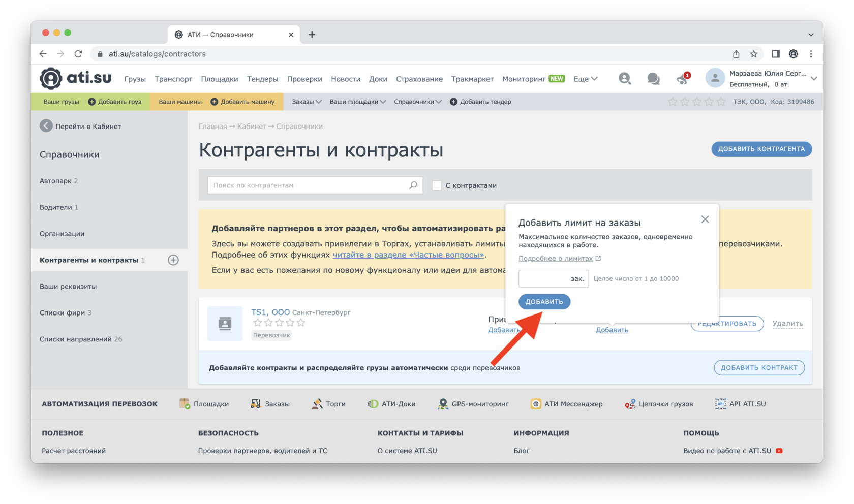
Task: Open the browser three-dot menu
Action: coord(811,54)
